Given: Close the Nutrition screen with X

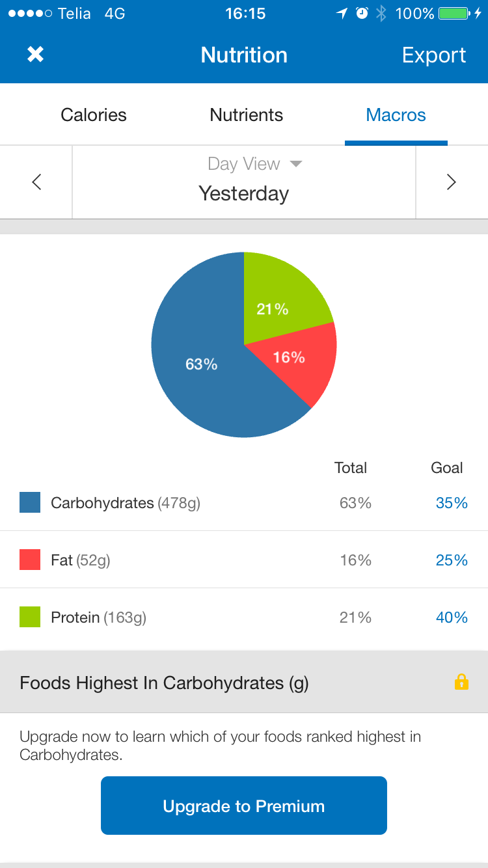Looking at the screenshot, I should tap(35, 55).
